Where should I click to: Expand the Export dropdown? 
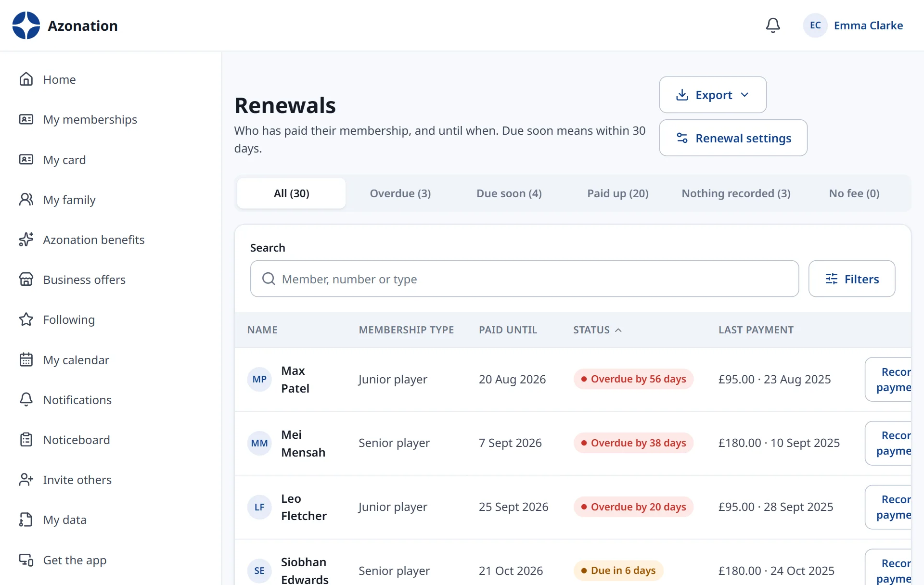[713, 95]
